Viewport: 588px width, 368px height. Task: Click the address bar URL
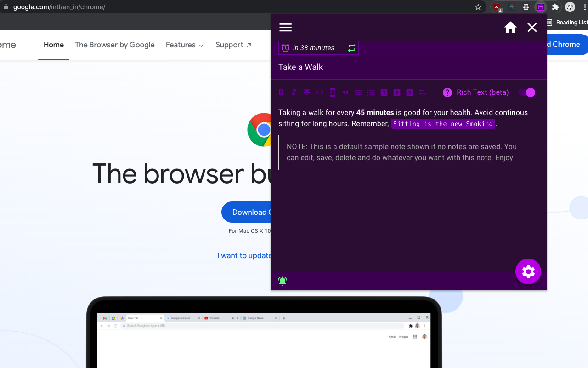tap(59, 7)
